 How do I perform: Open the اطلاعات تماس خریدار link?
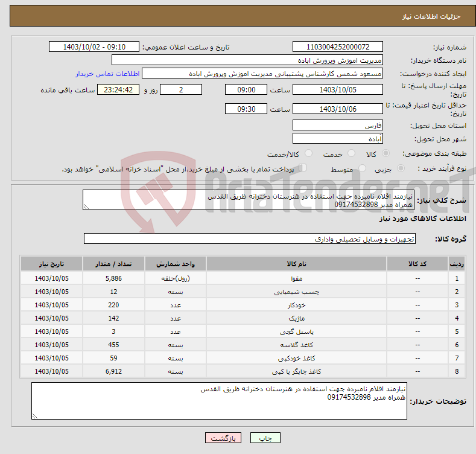coord(107,74)
